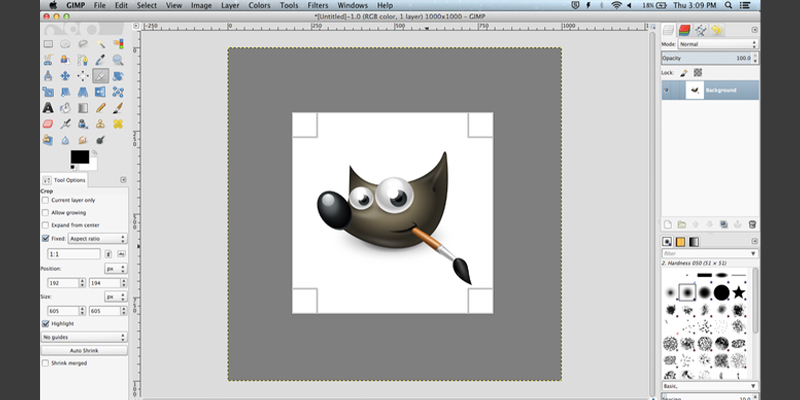Open the Size unit px dropdown
This screenshot has width=800, height=400.
116,296
